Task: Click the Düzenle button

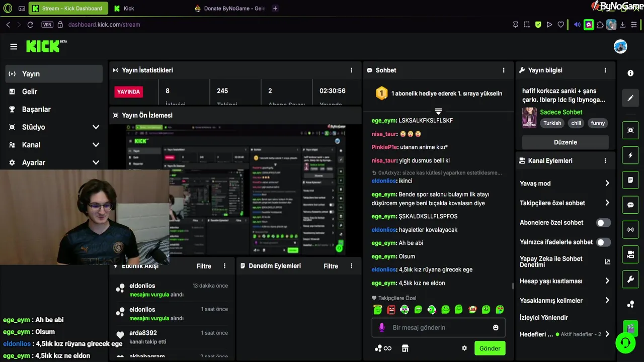Action: tap(566, 142)
